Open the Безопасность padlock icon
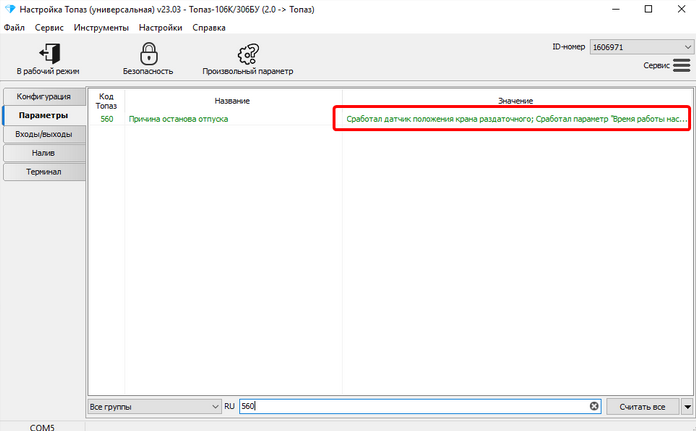 tap(148, 54)
